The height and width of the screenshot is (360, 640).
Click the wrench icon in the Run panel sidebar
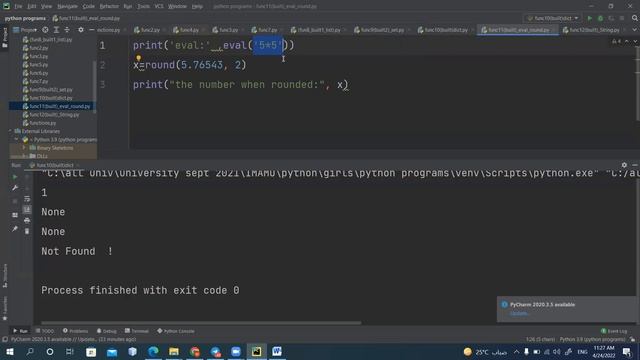coord(15,188)
